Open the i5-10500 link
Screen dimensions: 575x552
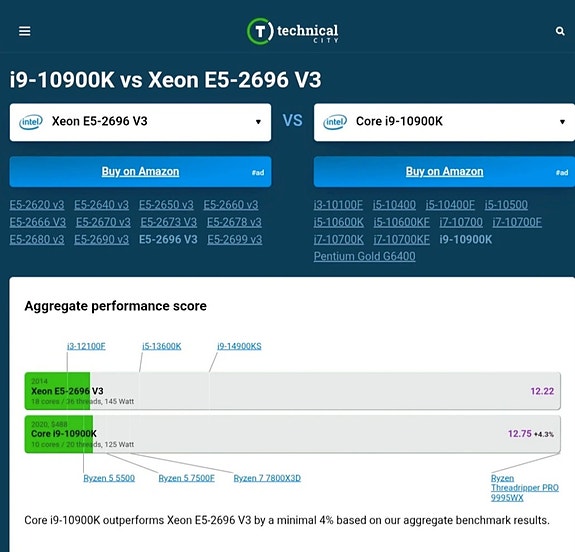[506, 205]
